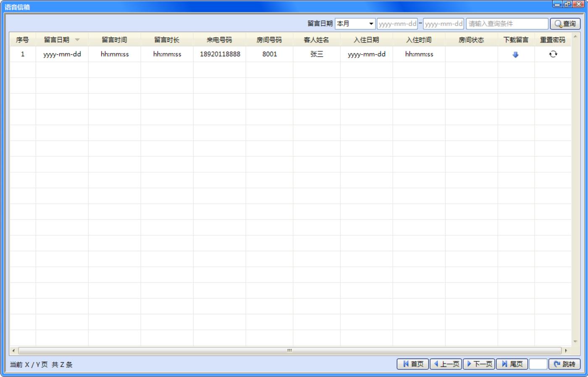
Task: Download the voicemail for row 1
Action: [515, 55]
